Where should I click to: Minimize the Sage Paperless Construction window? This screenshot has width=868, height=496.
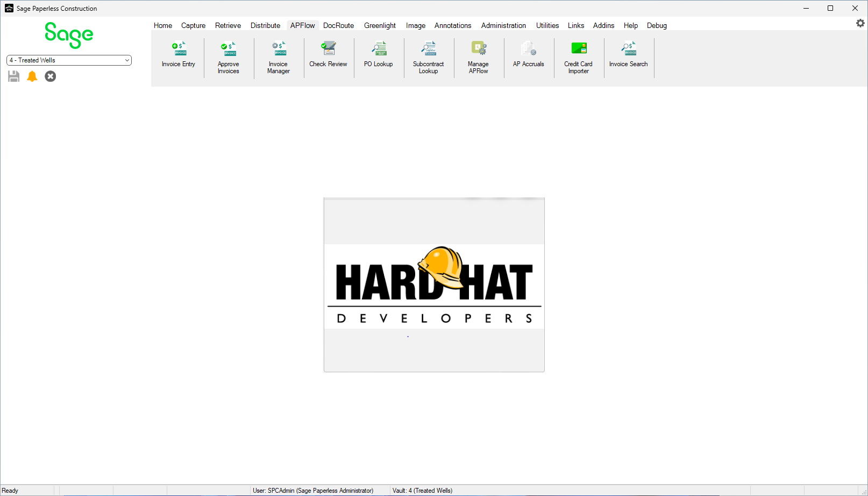click(x=806, y=8)
